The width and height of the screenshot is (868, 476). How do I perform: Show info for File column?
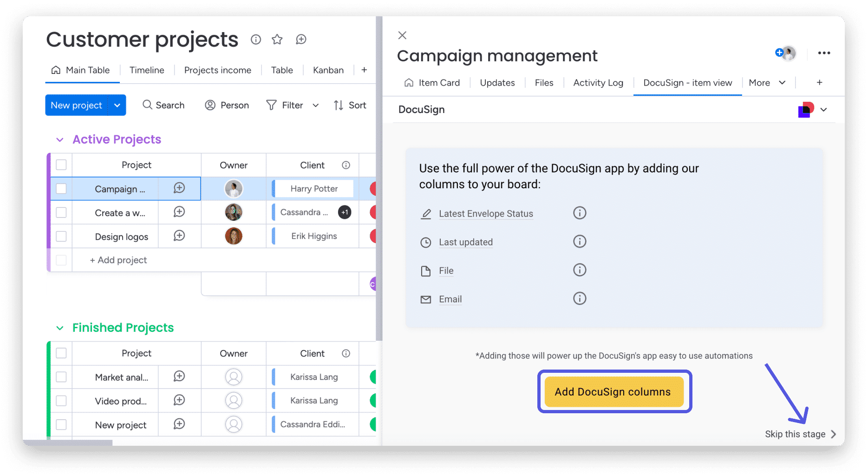coord(580,270)
